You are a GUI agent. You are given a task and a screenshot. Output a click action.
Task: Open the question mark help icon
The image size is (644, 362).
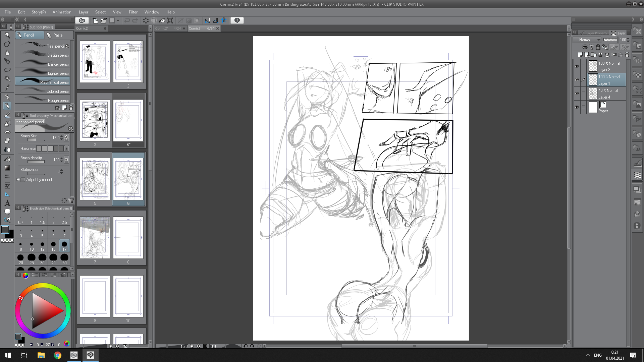[237, 20]
